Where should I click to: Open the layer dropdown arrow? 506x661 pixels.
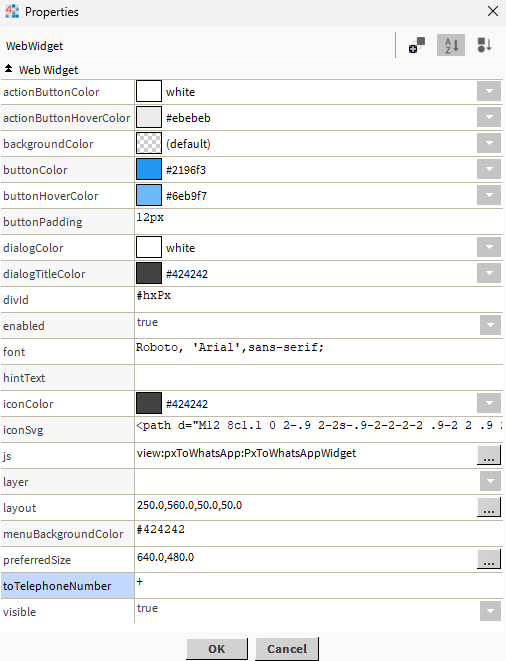[x=490, y=481]
